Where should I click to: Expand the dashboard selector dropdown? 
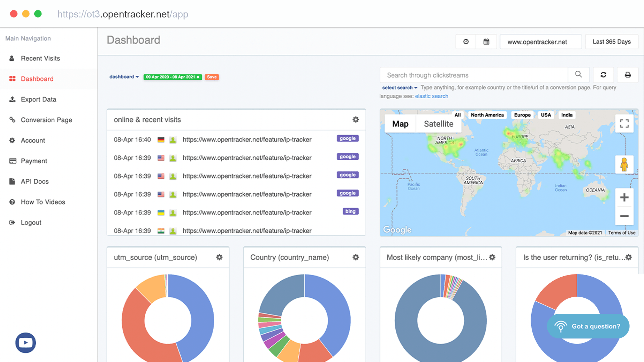coord(123,76)
